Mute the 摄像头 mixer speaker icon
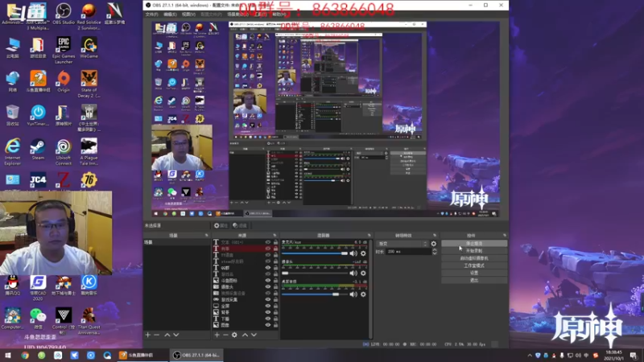 [x=353, y=273]
